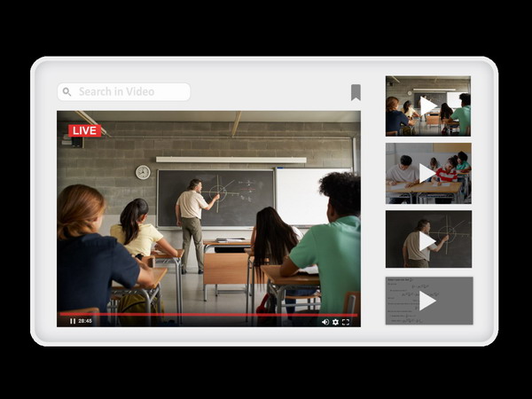
Task: Seek to the middle of the red progress bar
Action: pyautogui.click(x=208, y=314)
